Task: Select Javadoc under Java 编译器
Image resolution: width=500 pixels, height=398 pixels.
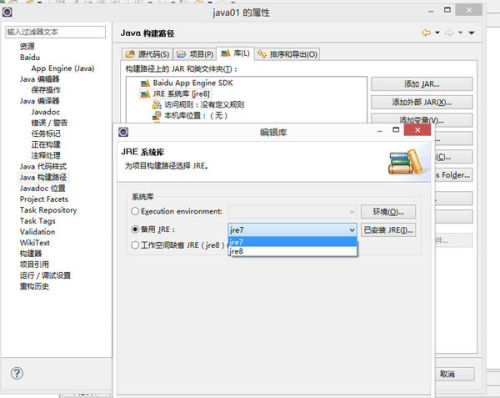Action: pyautogui.click(x=45, y=112)
